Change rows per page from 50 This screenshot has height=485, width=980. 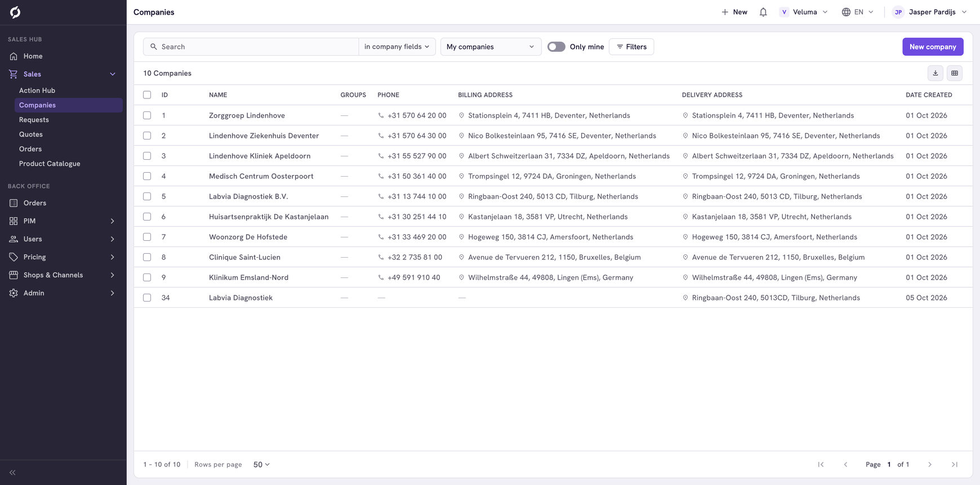261,465
